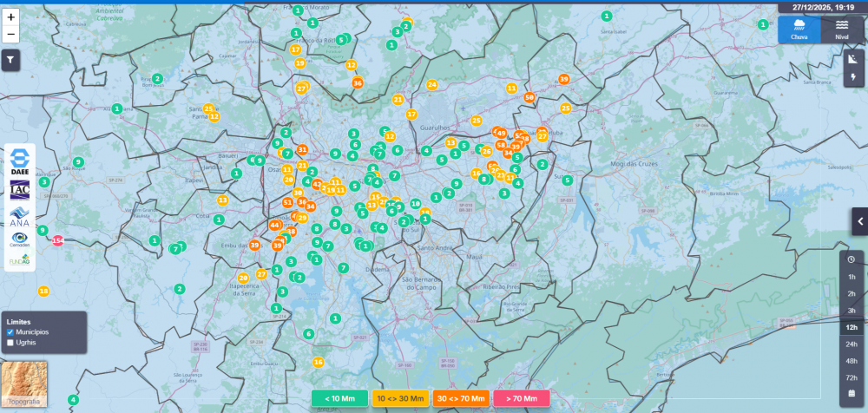Screen dimensions: 868x413
Task: Select the orange 31 station marker
Action: (302, 149)
